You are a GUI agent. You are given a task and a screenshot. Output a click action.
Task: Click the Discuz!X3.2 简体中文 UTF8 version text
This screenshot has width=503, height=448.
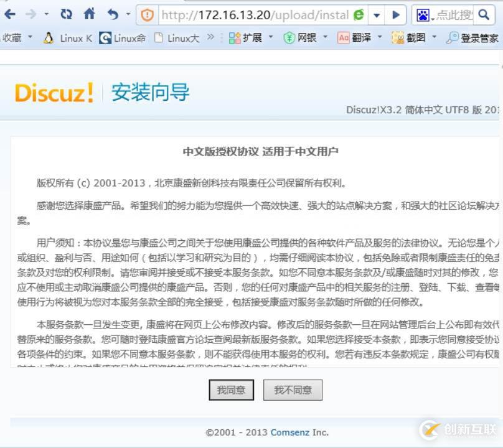point(423,110)
